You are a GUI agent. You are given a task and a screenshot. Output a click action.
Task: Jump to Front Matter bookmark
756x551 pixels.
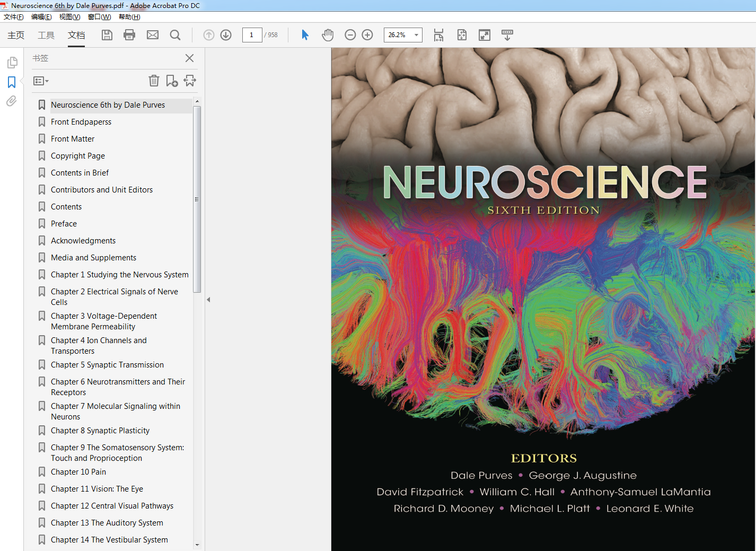coord(73,139)
